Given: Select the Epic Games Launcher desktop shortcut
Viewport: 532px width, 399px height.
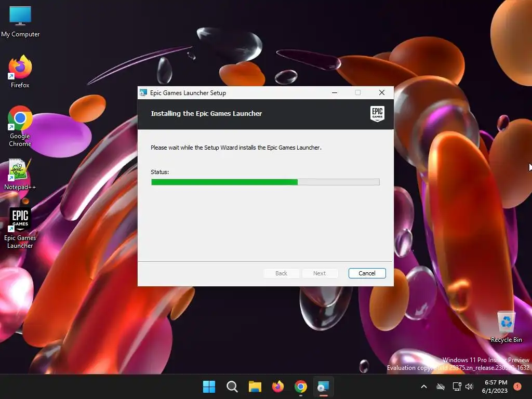Looking at the screenshot, I should click(x=20, y=228).
